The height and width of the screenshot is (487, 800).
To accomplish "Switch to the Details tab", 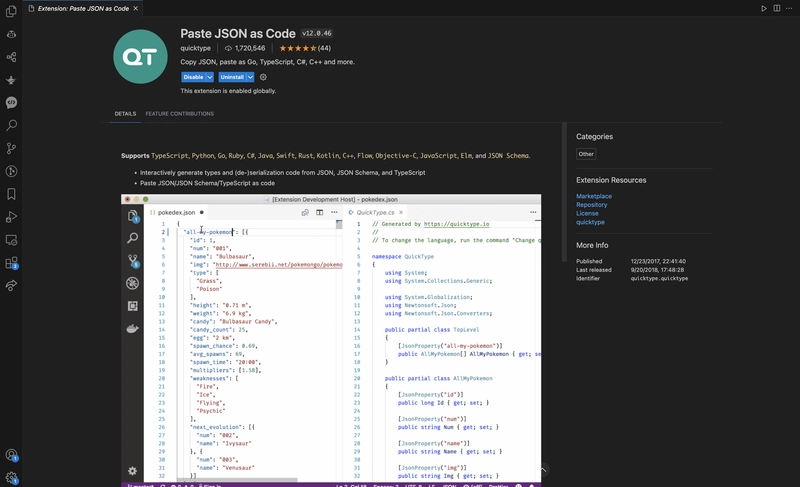I will coord(125,114).
